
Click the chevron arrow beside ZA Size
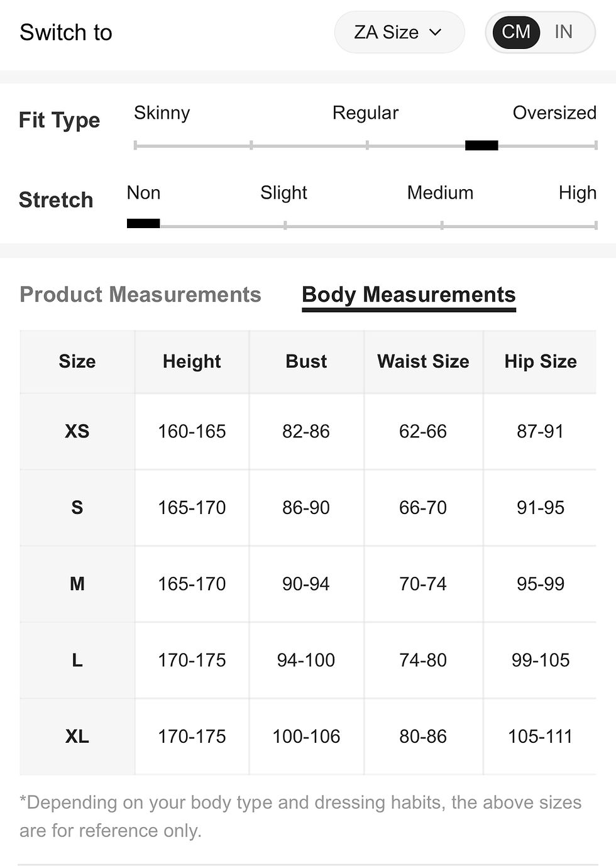(x=436, y=33)
